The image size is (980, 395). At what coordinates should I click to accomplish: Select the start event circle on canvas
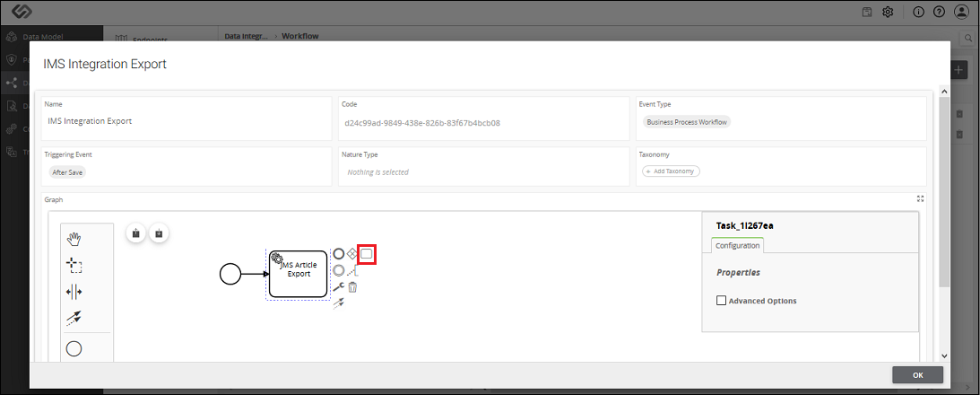230,274
